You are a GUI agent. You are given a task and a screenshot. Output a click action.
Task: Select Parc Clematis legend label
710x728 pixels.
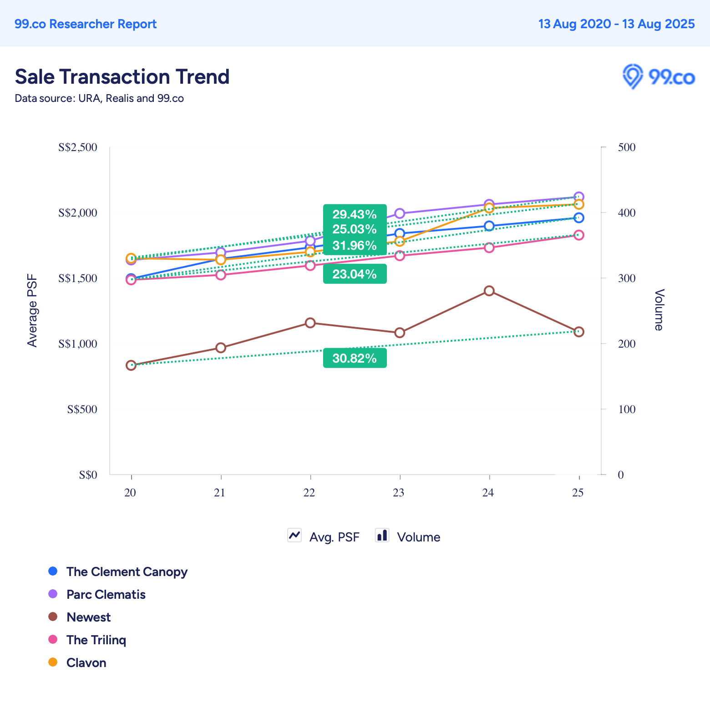106,595
